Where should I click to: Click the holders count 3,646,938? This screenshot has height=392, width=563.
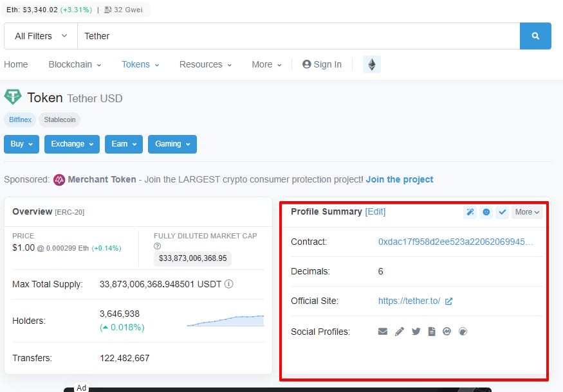(120, 314)
